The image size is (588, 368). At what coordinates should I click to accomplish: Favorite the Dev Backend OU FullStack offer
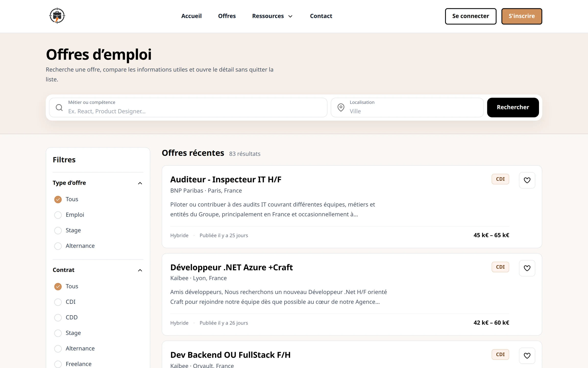527,356
